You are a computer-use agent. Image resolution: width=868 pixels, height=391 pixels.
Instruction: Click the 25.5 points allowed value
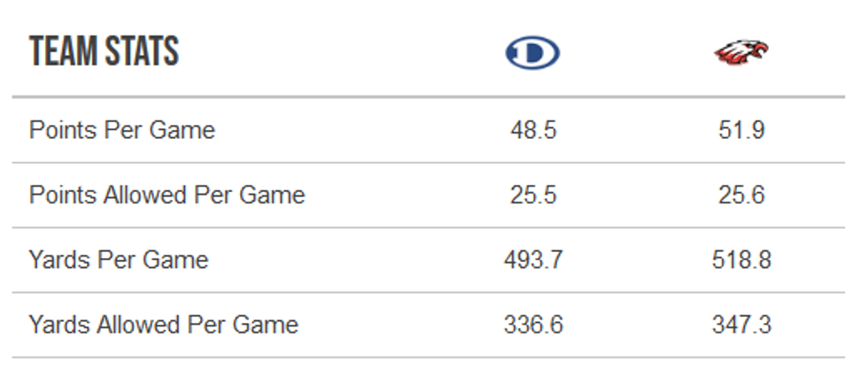click(x=533, y=195)
